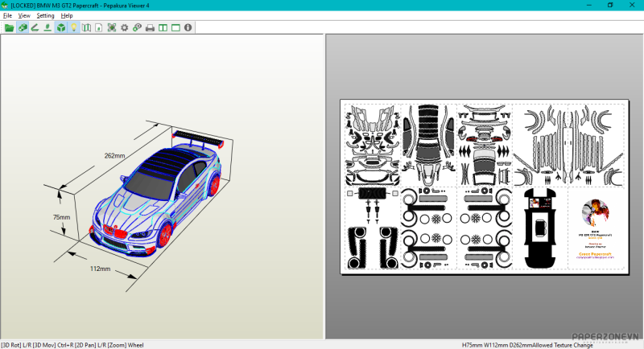Toggle the first green texture icon after Open
Screen dimensions: 644x349
[23, 27]
